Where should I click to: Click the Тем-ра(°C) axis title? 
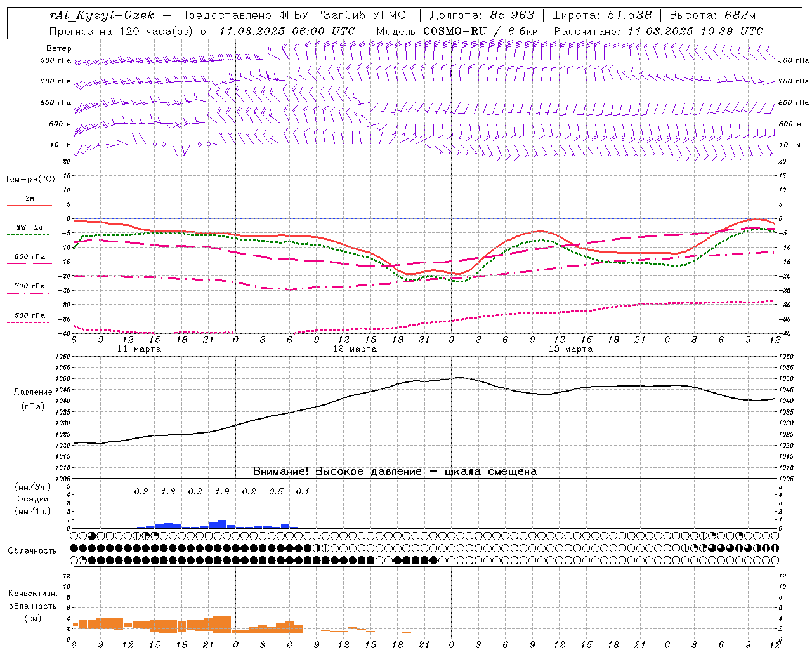pyautogui.click(x=30, y=180)
